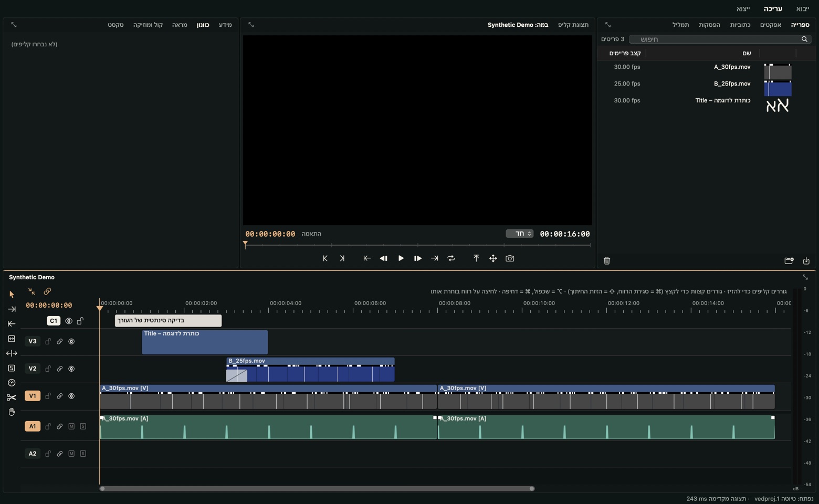Toggle timeline snapping icon
The image size is (819, 504).
click(31, 291)
